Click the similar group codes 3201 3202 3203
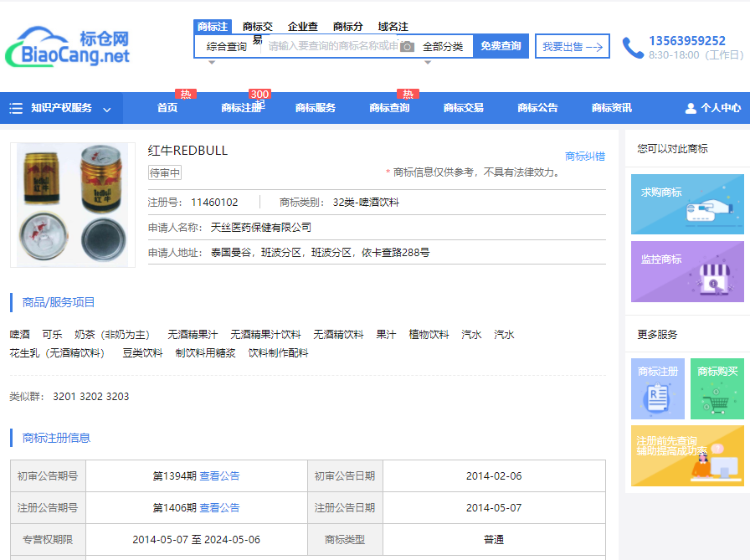The image size is (750, 560). point(91,397)
